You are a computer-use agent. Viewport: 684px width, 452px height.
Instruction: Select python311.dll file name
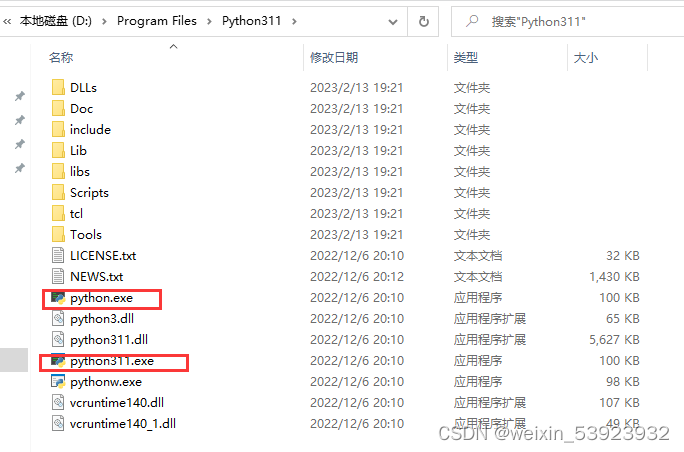[x=109, y=339]
